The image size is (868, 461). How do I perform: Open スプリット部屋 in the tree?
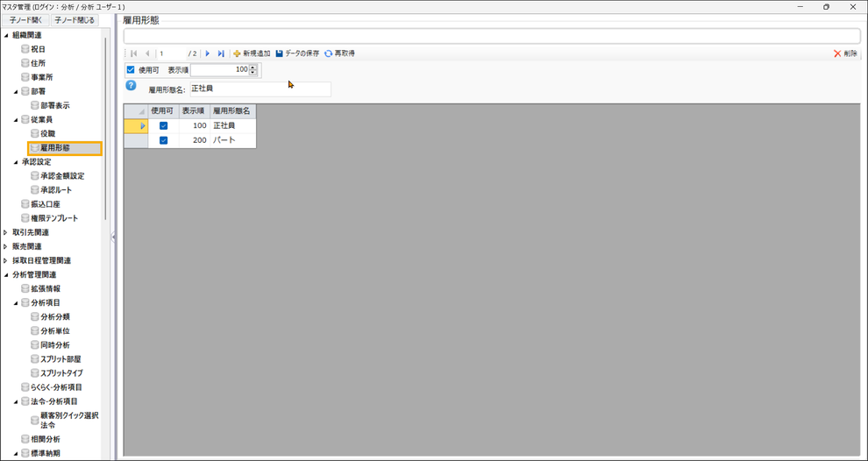point(60,359)
